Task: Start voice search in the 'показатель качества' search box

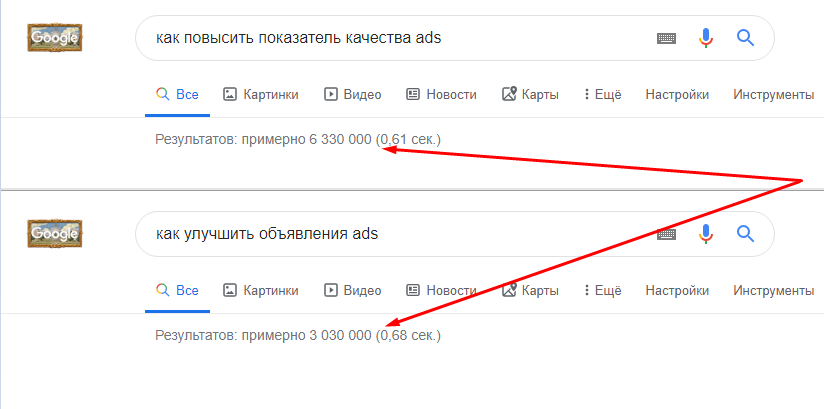Action: point(706,38)
